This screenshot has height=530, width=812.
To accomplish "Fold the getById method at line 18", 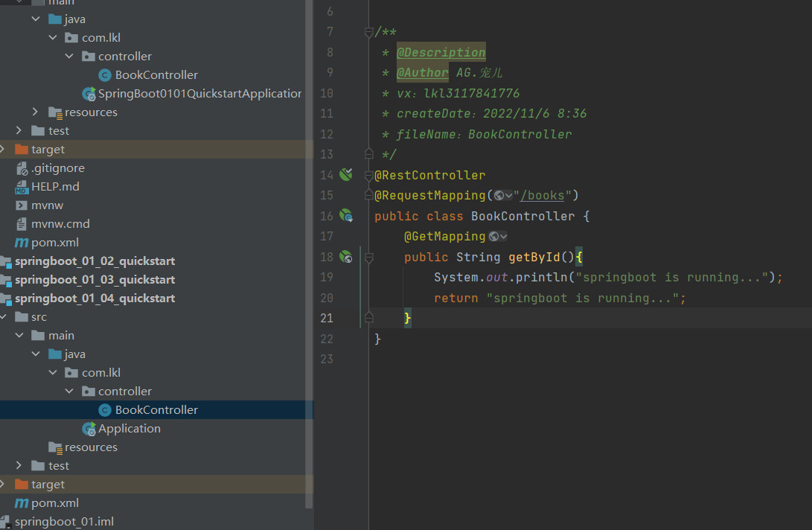I will 368,257.
